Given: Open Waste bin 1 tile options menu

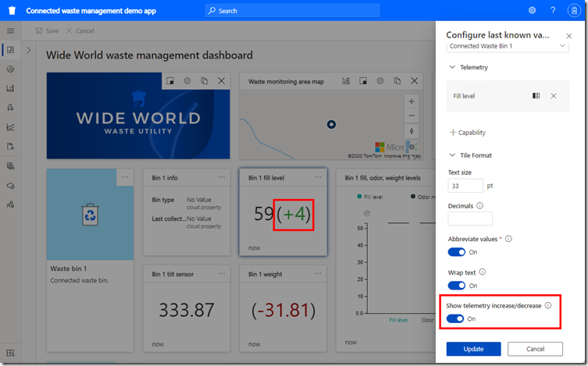Looking at the screenshot, I should 125,177.
